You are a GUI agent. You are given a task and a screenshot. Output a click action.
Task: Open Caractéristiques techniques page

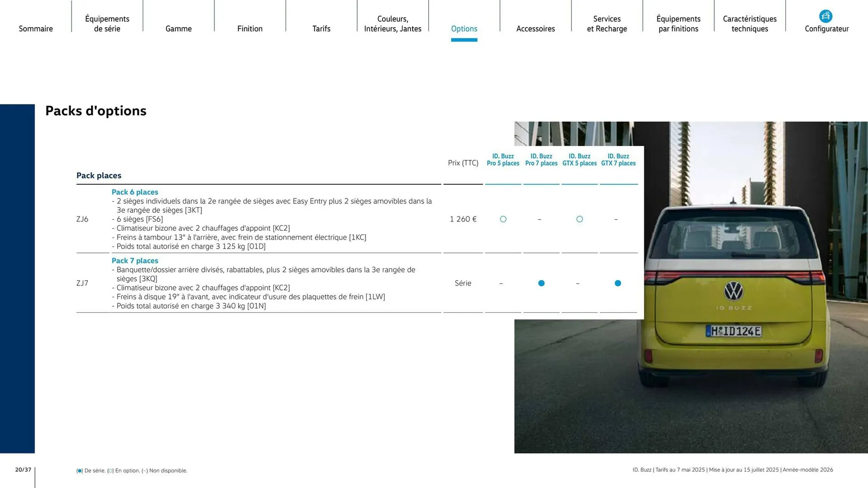[x=750, y=23]
